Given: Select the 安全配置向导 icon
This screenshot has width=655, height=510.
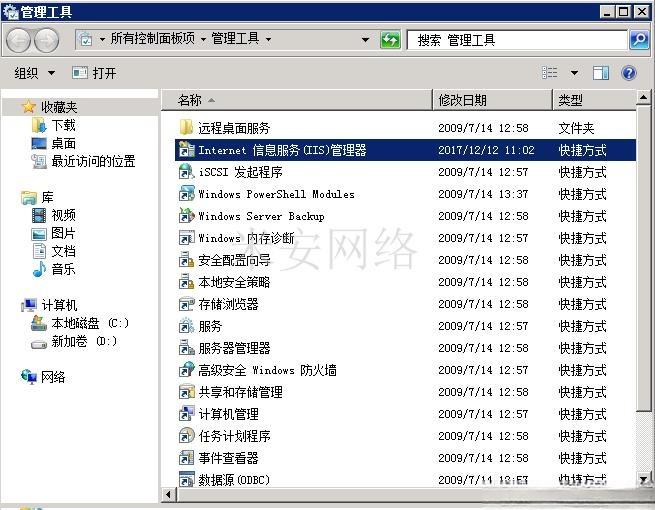Looking at the screenshot, I should [x=186, y=260].
